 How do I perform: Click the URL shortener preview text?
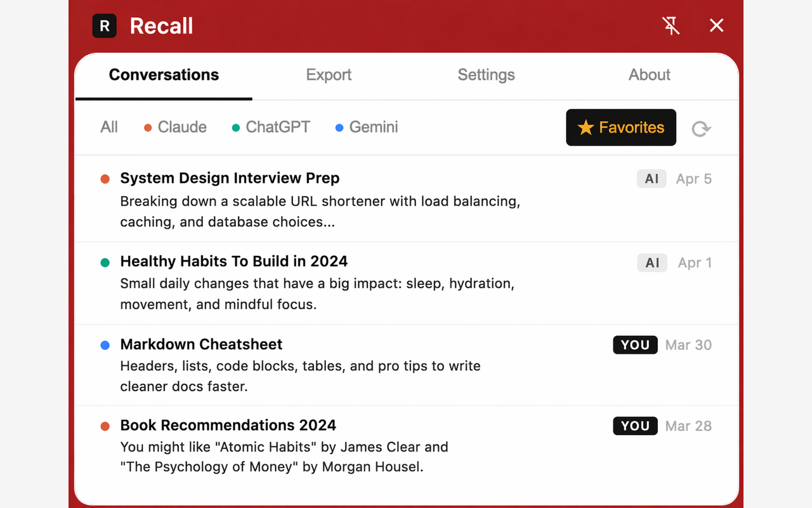(x=320, y=211)
